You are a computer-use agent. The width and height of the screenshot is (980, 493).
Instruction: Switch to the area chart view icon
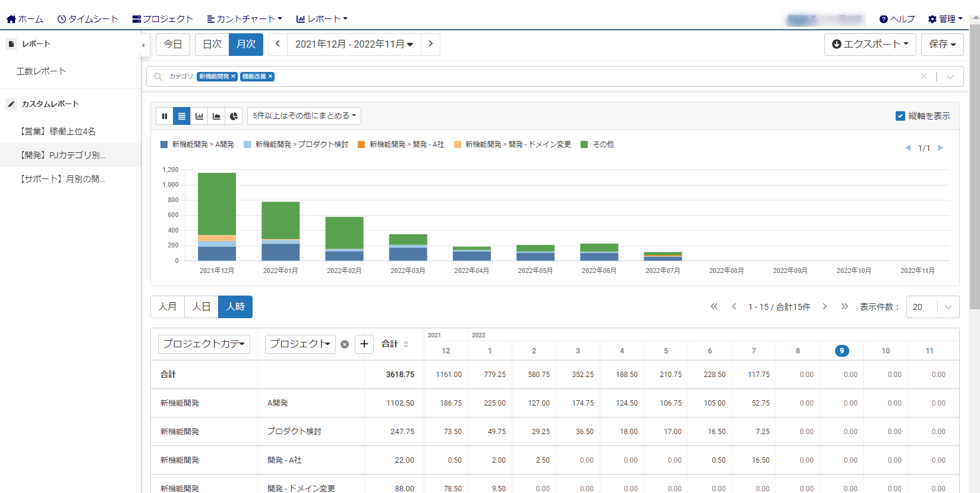(x=216, y=116)
